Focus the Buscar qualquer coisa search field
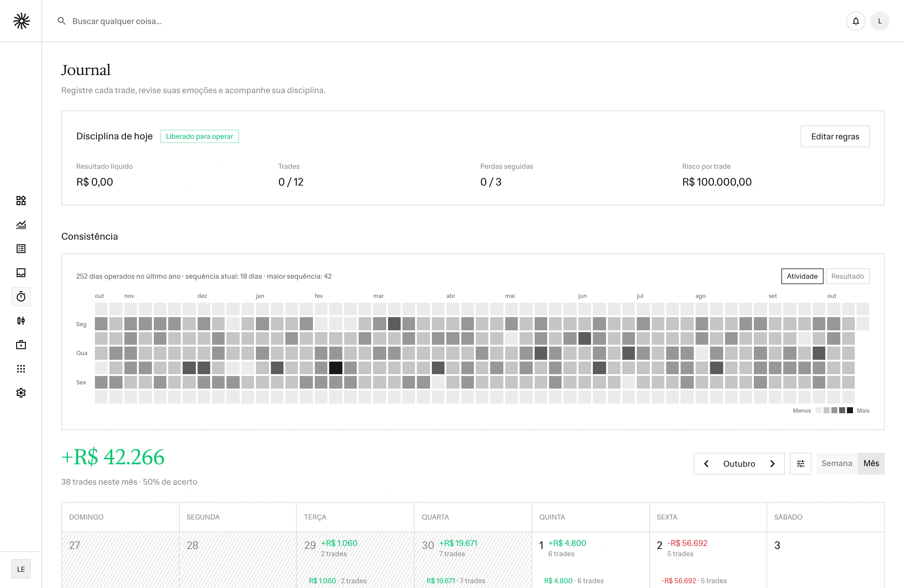The image size is (904, 588). point(448,21)
